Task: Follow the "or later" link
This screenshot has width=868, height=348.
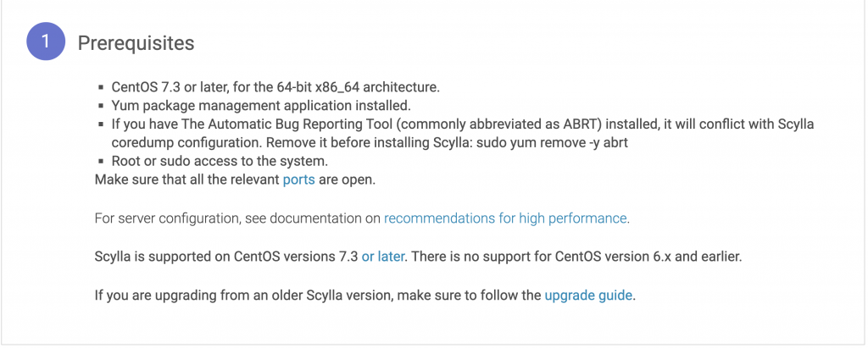Action: [382, 257]
